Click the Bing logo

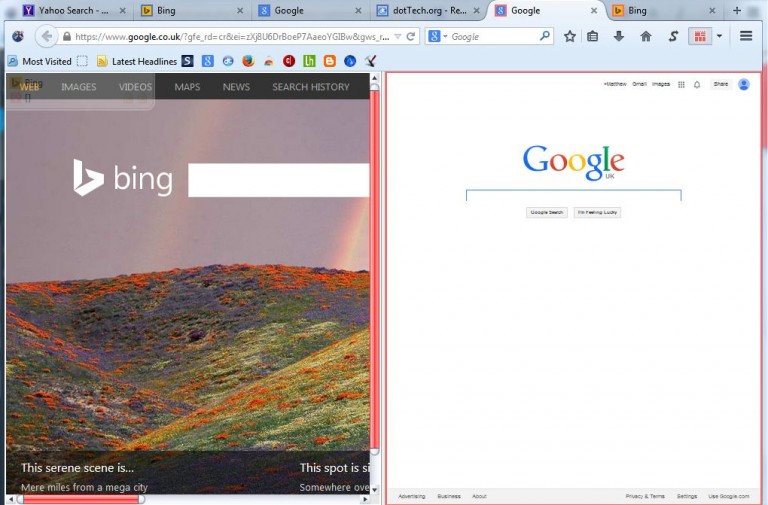123,178
